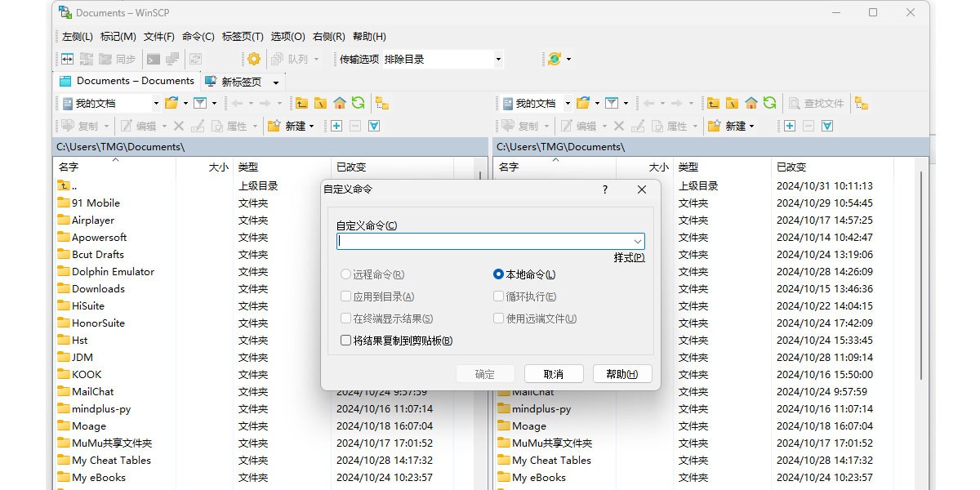Click inside the custom command input field
The image size is (980, 490).
point(482,241)
